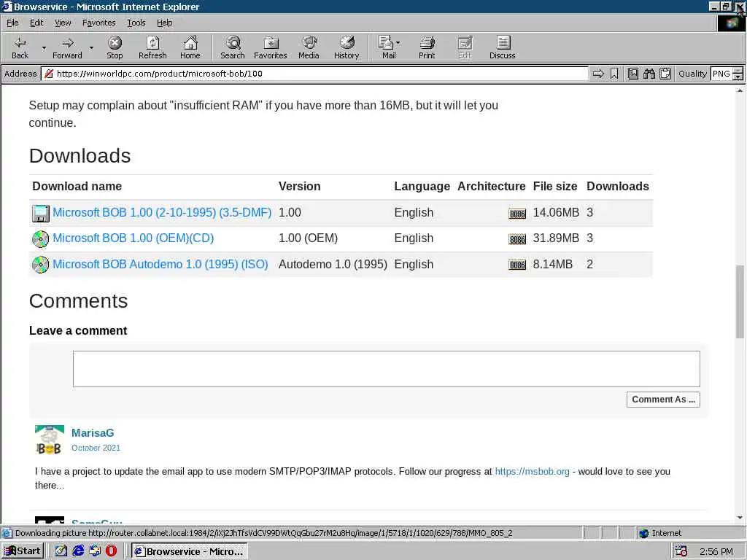This screenshot has height=560, width=747.
Task: Click the Show Desktop quick launch icon
Action: [61, 551]
